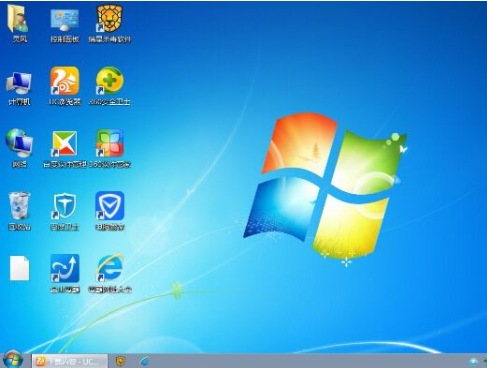The image size is (487, 368).
Task: Open the Recycle Bin
Action: coord(19,211)
